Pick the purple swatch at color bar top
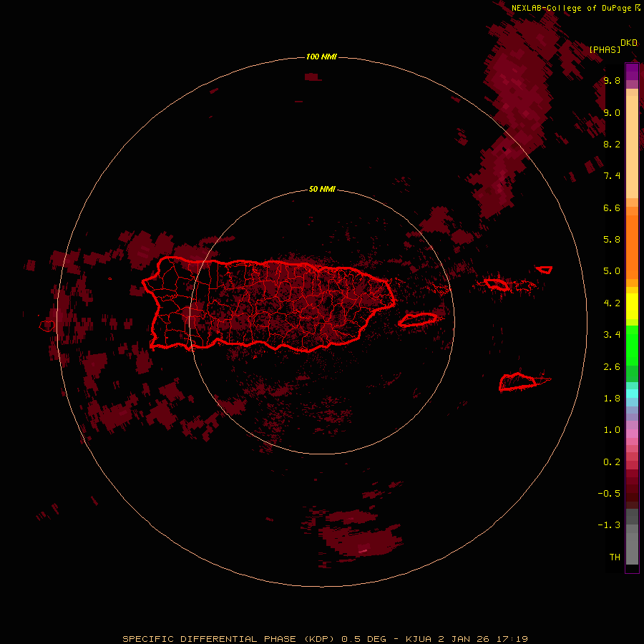The image size is (644, 644). pyautogui.click(x=632, y=72)
